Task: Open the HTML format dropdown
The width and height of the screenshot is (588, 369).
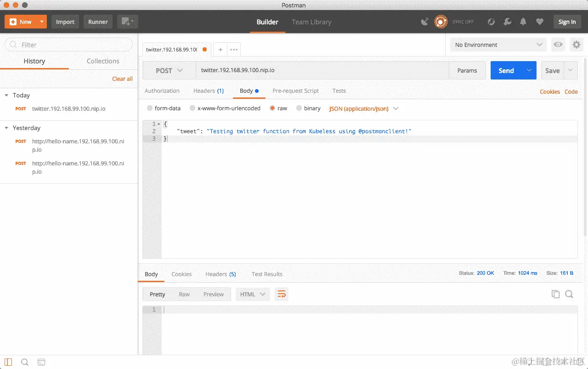Action: [x=252, y=295]
